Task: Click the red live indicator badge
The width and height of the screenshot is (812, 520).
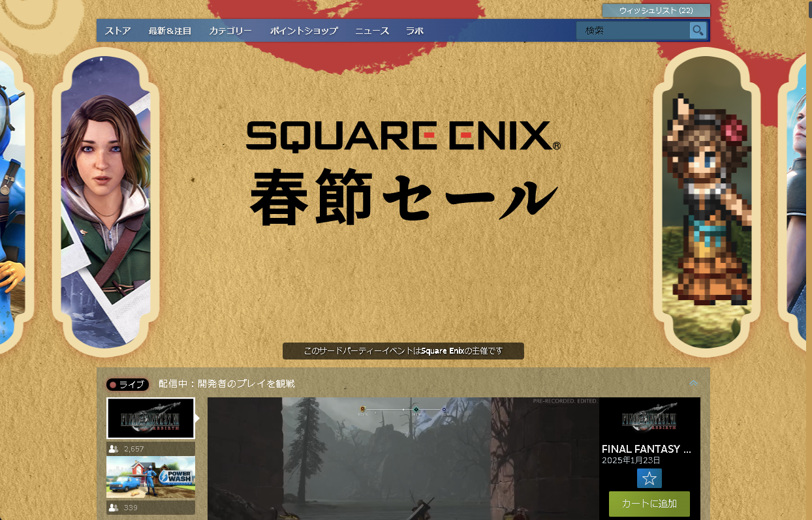Action: pos(127,384)
